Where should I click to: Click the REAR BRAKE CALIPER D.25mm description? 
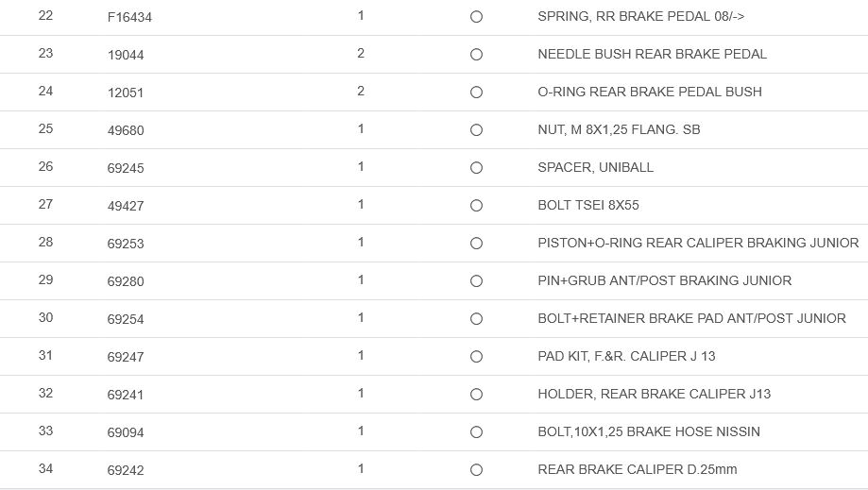point(637,469)
